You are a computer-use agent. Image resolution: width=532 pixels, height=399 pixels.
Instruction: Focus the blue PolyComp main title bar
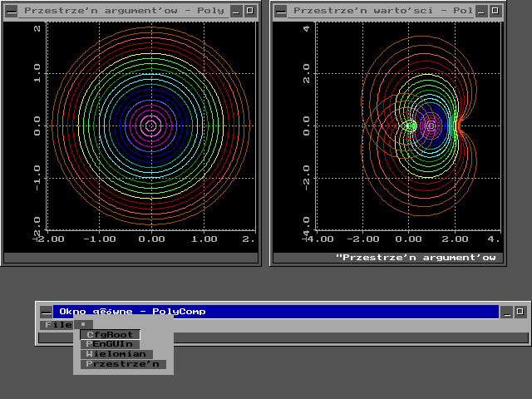(274, 312)
